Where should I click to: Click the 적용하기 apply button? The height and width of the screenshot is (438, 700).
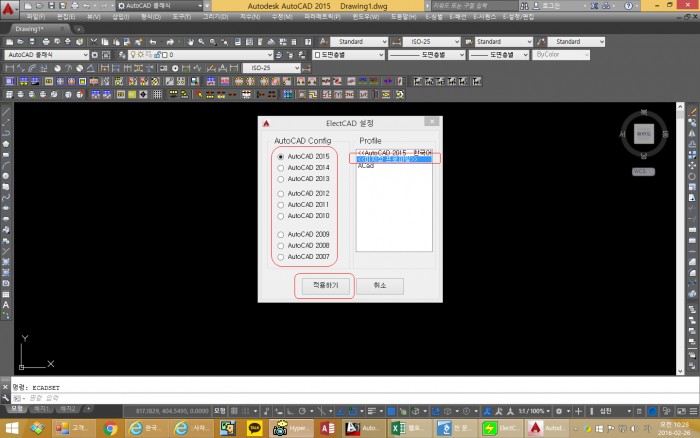(325, 286)
